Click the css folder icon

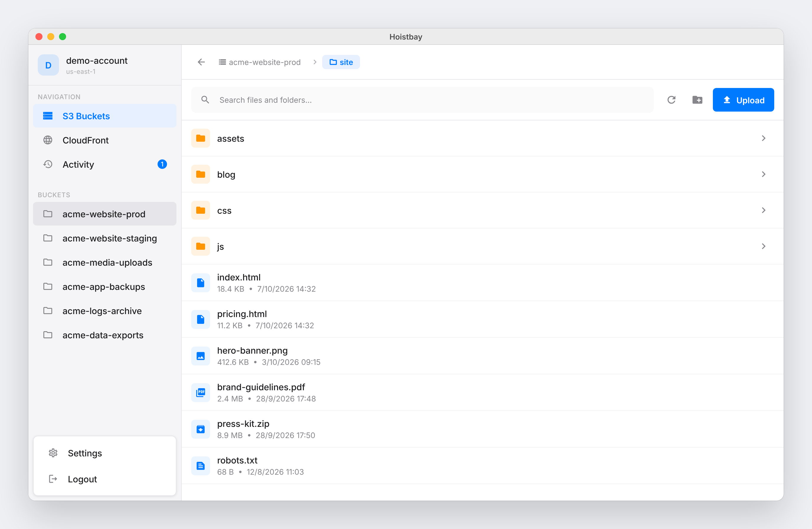[201, 210]
